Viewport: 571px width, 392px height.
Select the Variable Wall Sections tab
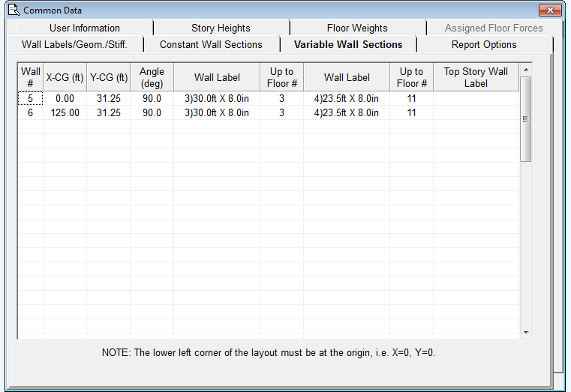(348, 45)
